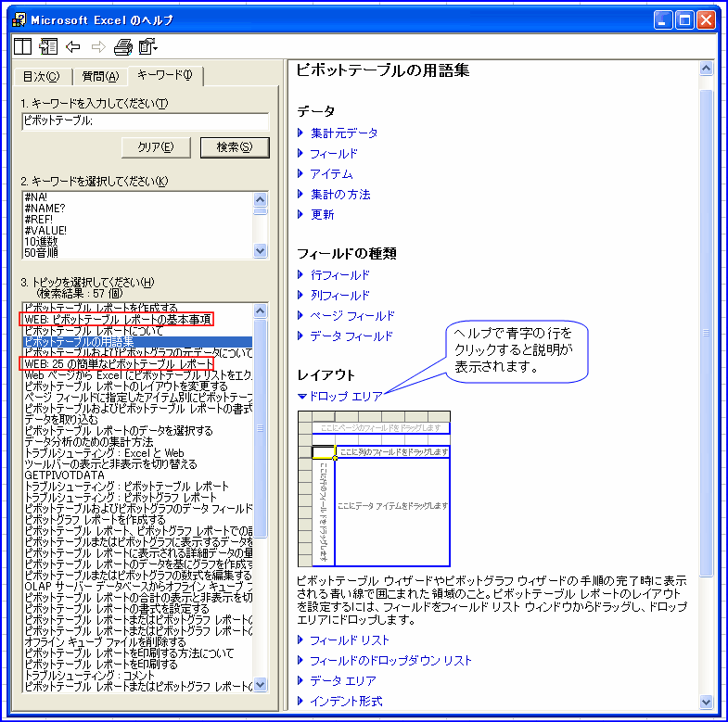Screen dimensions: 728x722
Task: Expand the フィールドのドロップダウン リスト section
Action: 385,661
